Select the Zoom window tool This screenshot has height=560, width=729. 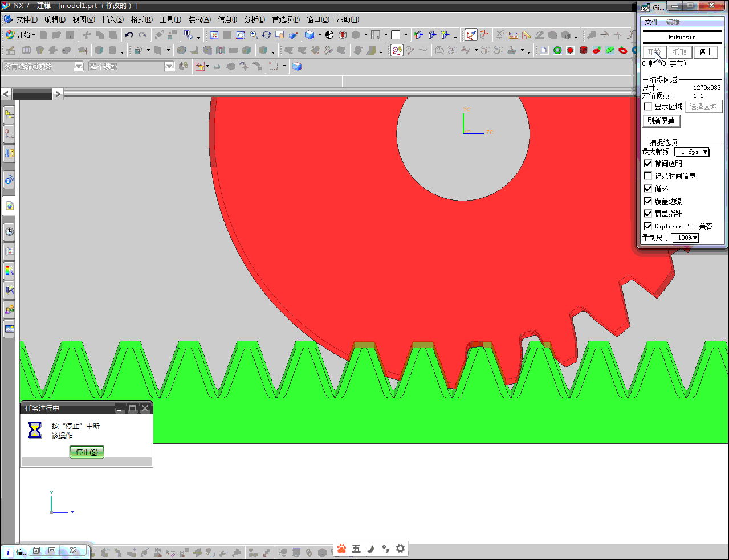pyautogui.click(x=241, y=35)
